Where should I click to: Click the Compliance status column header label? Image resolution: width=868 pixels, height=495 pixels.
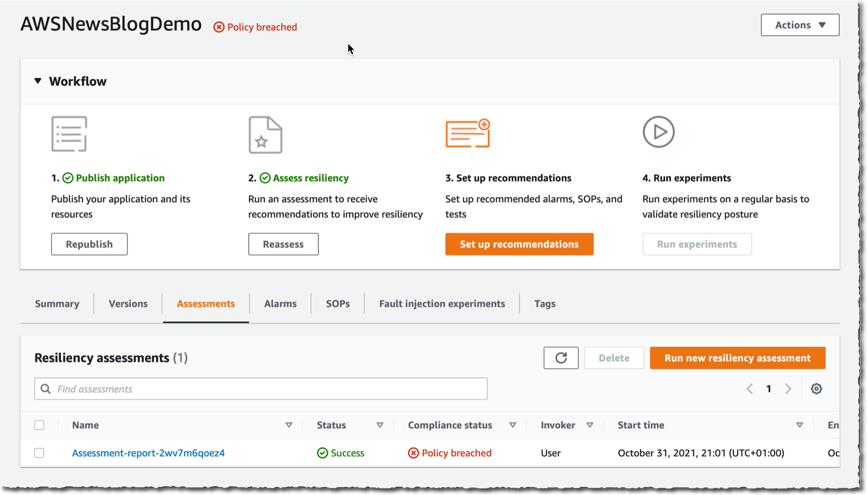point(450,425)
